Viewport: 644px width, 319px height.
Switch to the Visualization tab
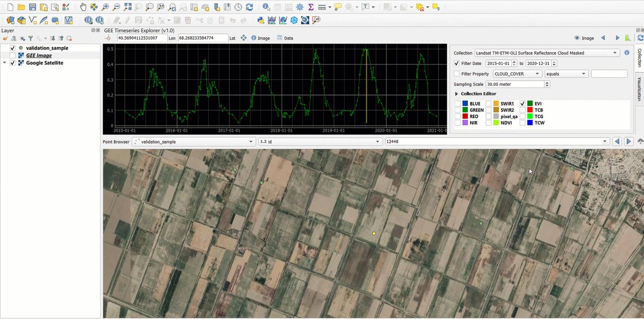click(639, 89)
